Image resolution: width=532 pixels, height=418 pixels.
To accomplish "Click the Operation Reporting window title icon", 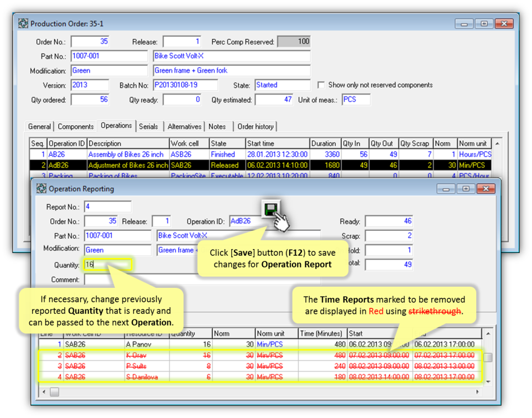I will tap(41, 188).
